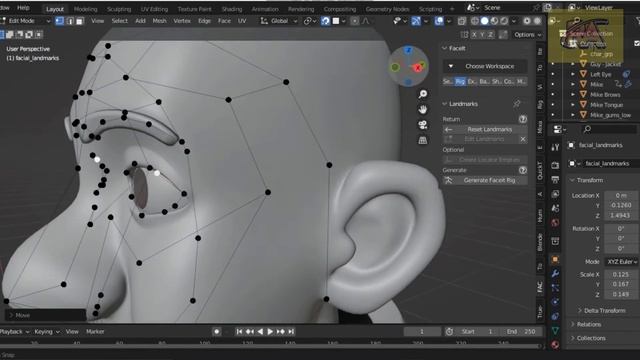The image size is (640, 360).
Task: Select vertex select mode icon
Action: (x=60, y=21)
